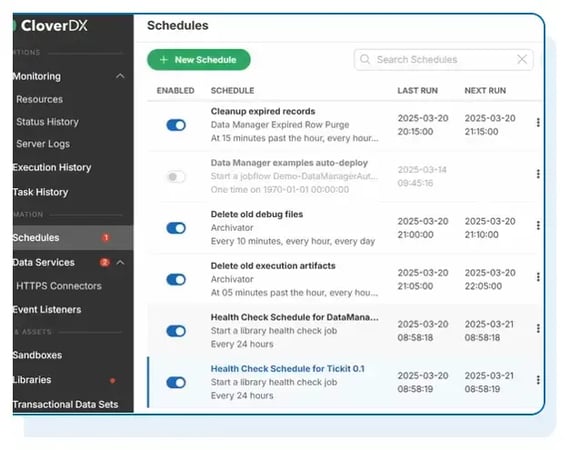Open Transactional Data Sets
This screenshot has height=450, width=570.
click(x=65, y=405)
